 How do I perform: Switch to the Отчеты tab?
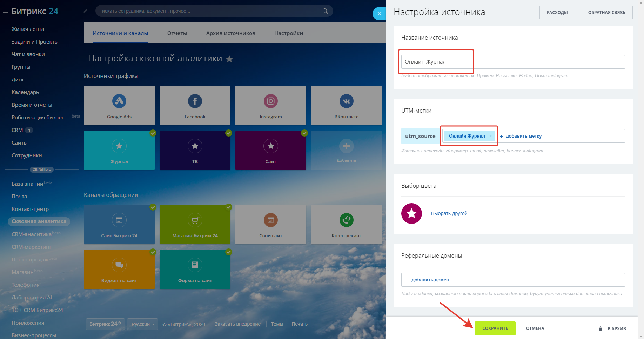[x=177, y=33]
